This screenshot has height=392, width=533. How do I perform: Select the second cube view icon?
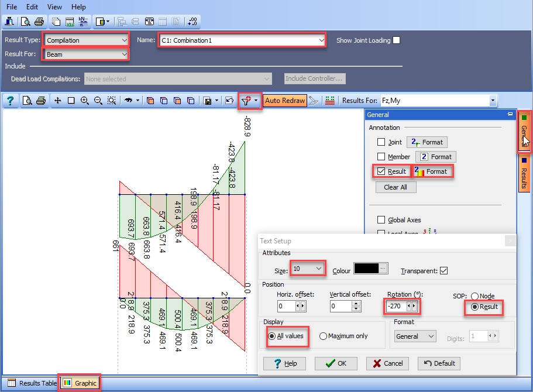[x=164, y=101]
